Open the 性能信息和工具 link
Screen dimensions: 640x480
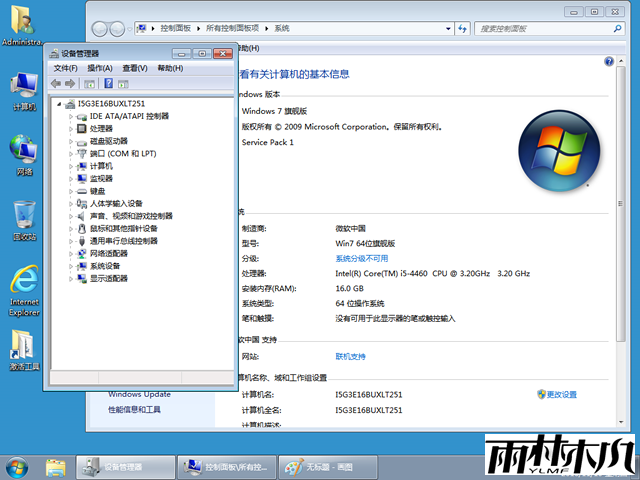click(134, 409)
